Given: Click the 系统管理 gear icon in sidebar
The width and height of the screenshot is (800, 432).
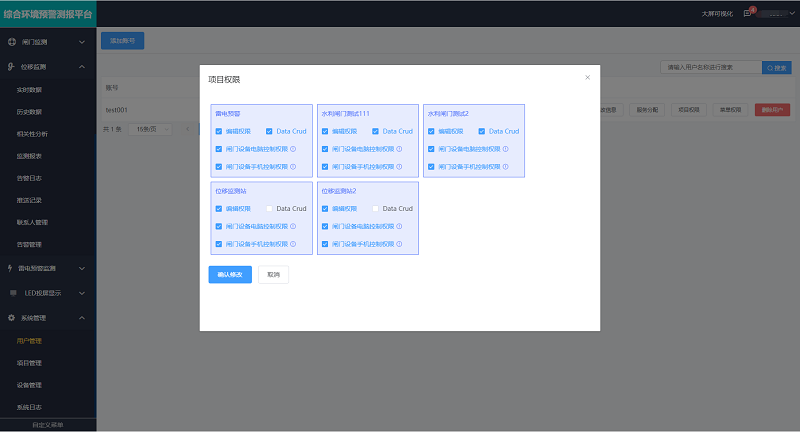Looking at the screenshot, I should pos(11,317).
